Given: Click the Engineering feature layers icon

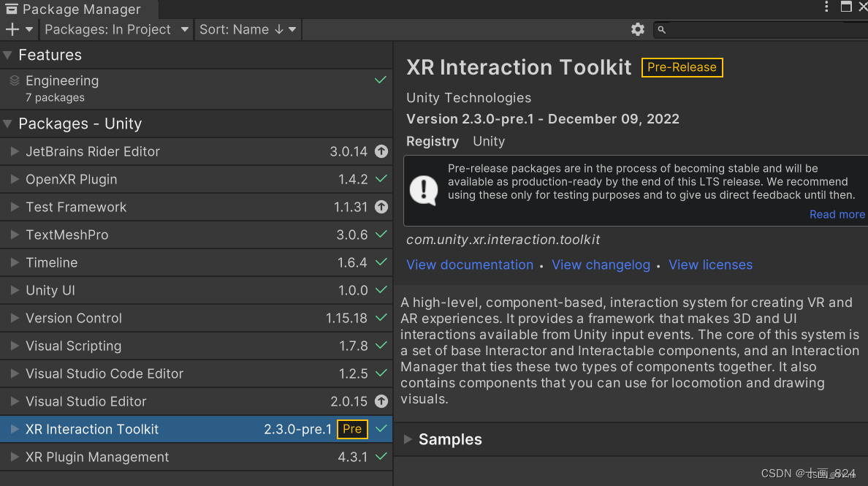Looking at the screenshot, I should [15, 81].
